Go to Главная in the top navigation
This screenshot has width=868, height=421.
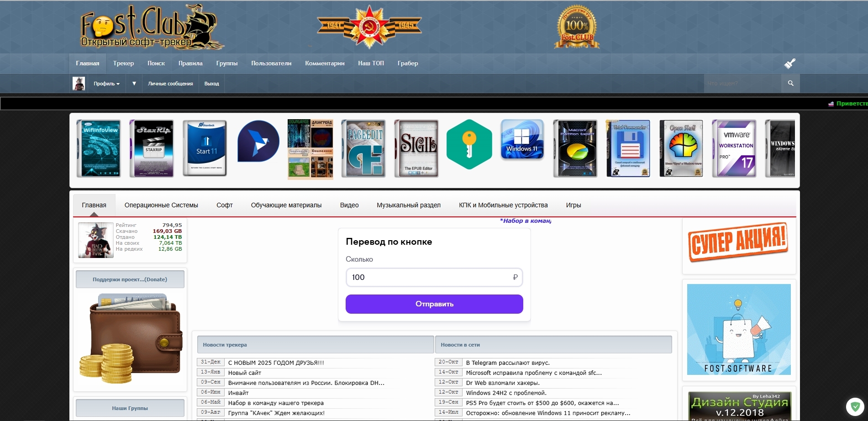[x=88, y=63]
